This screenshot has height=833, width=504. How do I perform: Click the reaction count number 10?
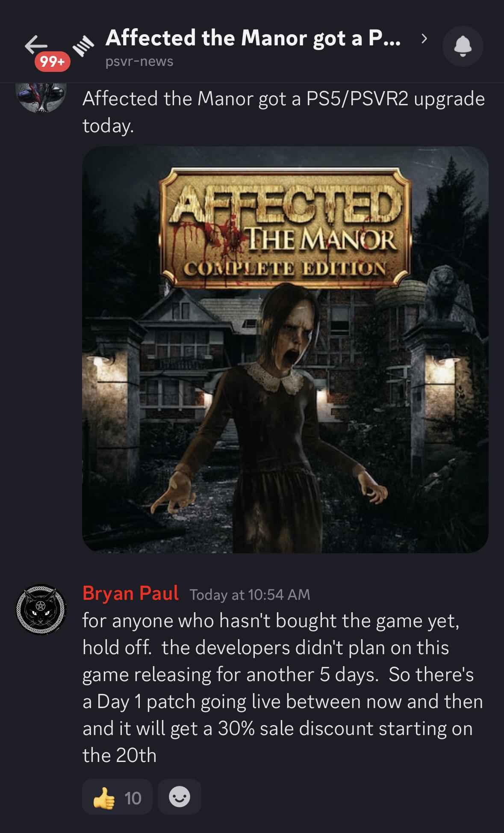133,798
